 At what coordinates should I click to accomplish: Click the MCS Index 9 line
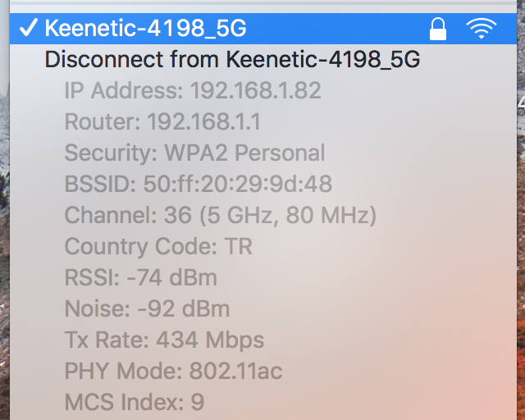click(135, 402)
